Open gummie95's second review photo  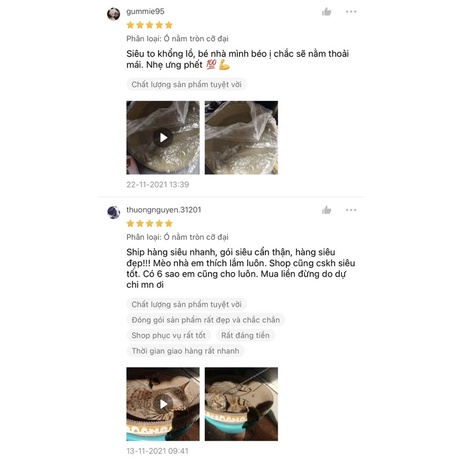pos(241,138)
